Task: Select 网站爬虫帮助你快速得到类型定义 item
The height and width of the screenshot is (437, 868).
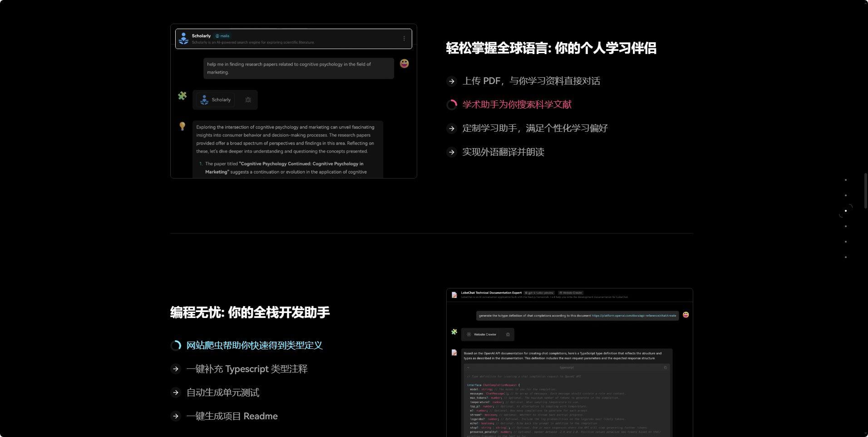Action: tap(254, 345)
